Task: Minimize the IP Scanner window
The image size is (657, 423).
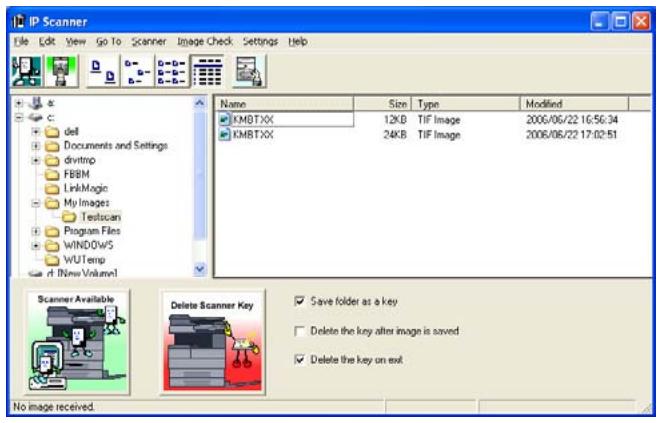Action: [x=599, y=21]
